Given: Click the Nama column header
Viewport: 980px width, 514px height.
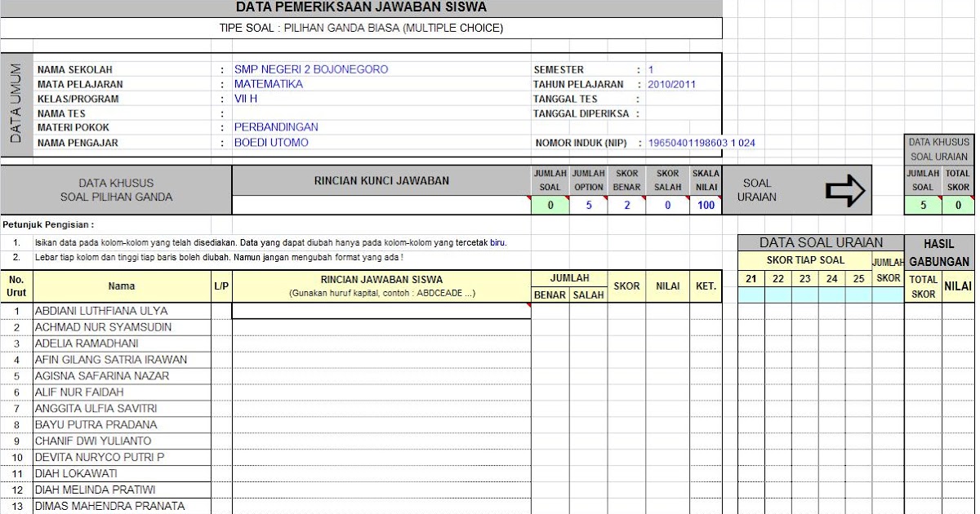Looking at the screenshot, I should pos(122,286).
